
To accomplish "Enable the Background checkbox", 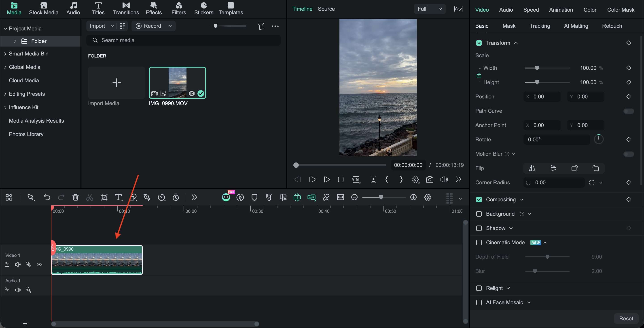I will pos(479,214).
